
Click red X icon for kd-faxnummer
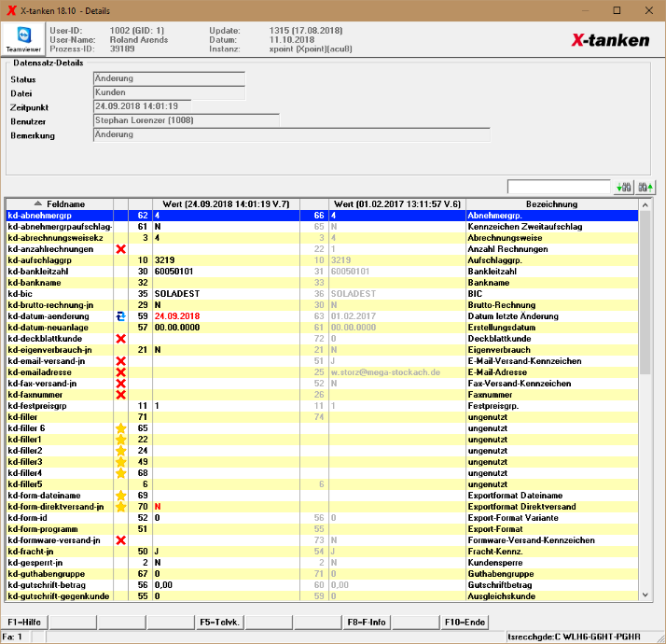coord(120,395)
